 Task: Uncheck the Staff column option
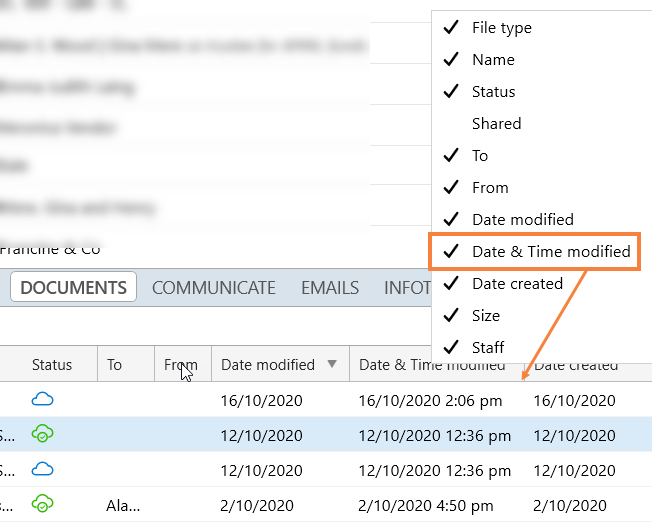tap(488, 347)
